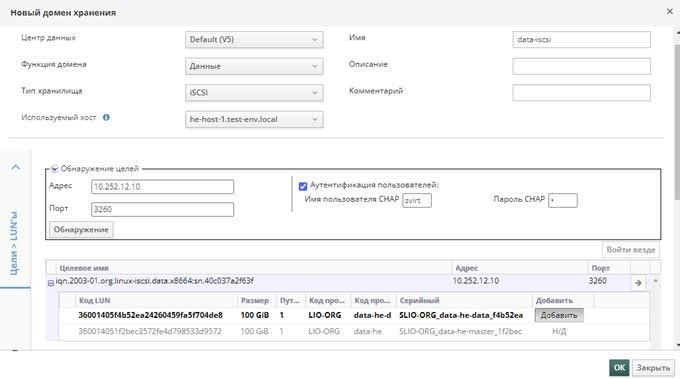This screenshot has width=680, height=379.
Task: Open the Центр данных dropdown
Action: coord(254,39)
